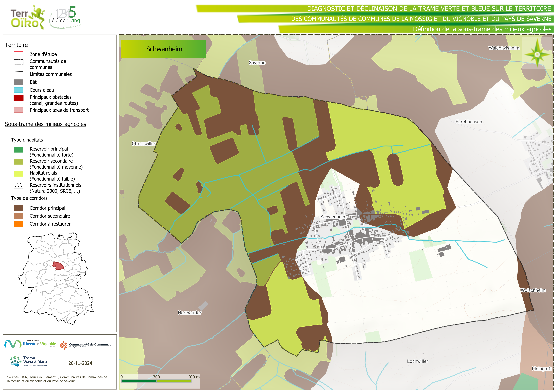Click the brown Corridor principal swatch
This screenshot has width=555, height=392.
click(19, 208)
